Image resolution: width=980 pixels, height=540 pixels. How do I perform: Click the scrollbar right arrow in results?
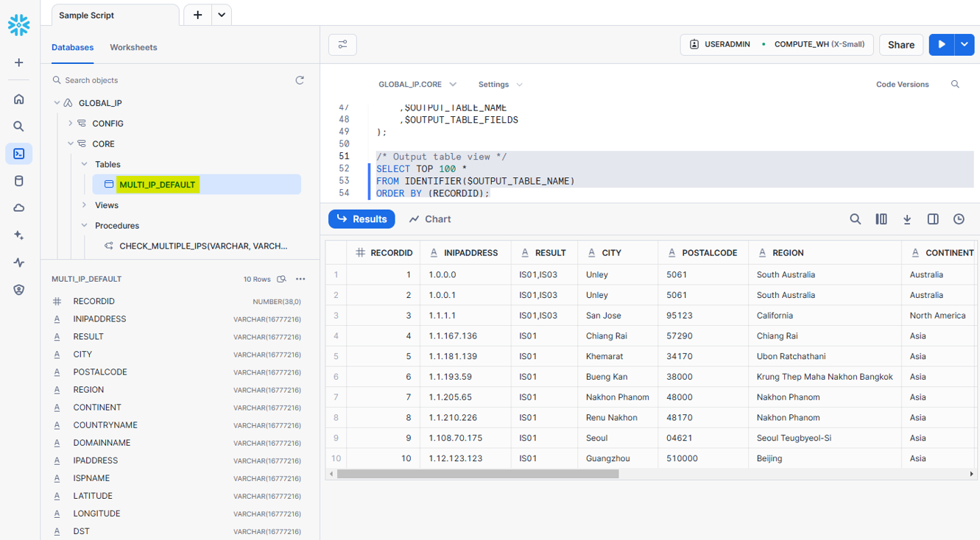click(971, 474)
